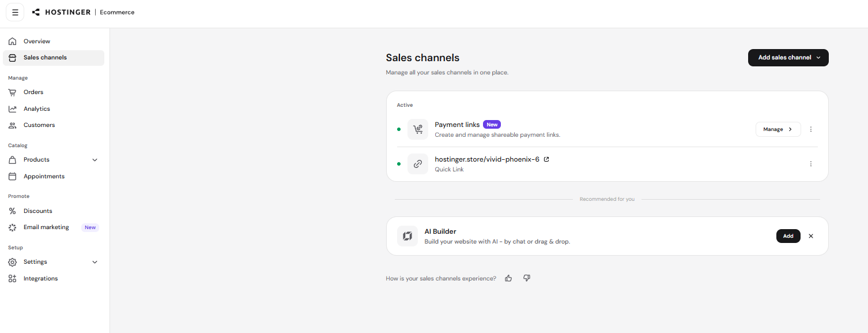868x333 pixels.
Task: Click the thumbs down feedback icon
Action: click(527, 278)
